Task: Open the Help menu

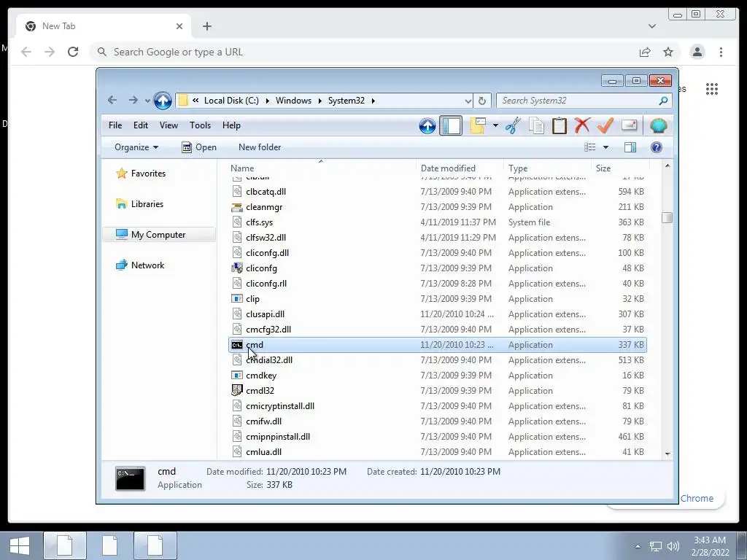Action: tap(231, 125)
